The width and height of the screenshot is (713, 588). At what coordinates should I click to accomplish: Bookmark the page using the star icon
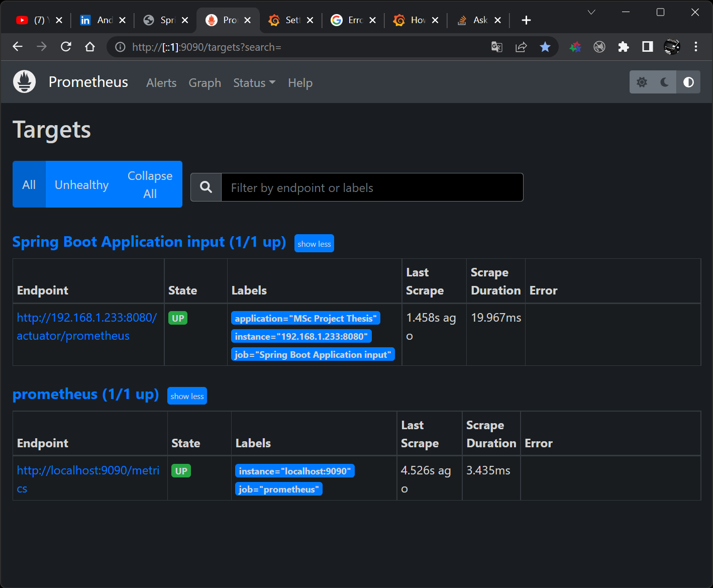point(545,47)
